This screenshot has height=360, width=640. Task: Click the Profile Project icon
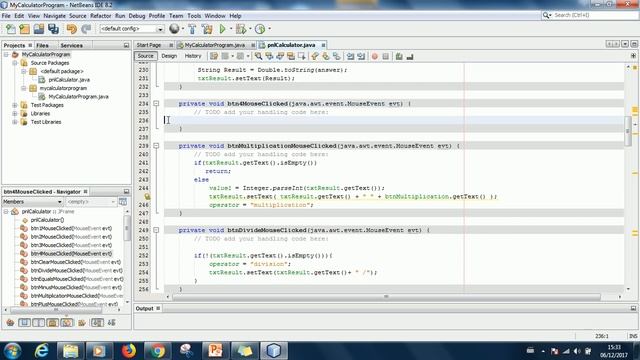(260, 29)
